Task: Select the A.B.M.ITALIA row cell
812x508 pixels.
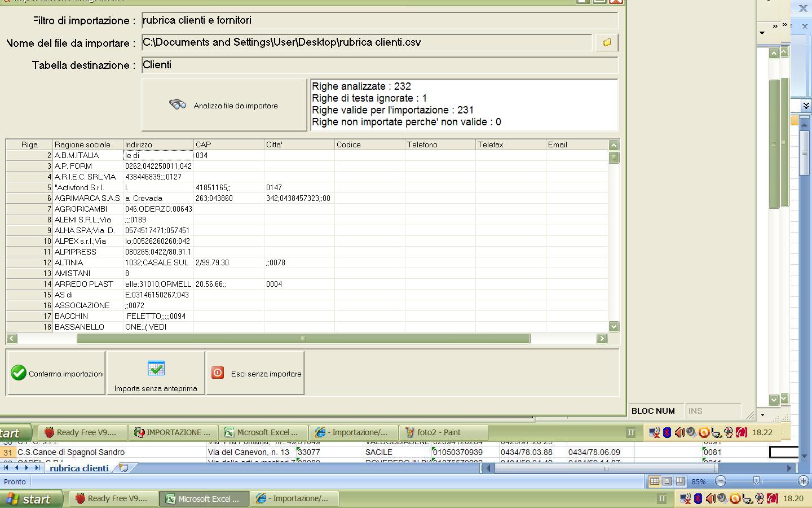Action: (88, 155)
